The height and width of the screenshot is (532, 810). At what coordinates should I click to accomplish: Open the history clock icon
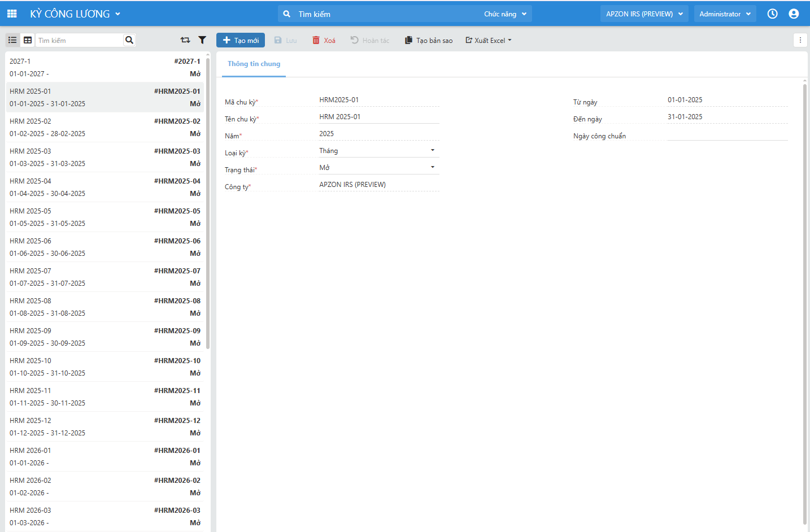click(772, 14)
